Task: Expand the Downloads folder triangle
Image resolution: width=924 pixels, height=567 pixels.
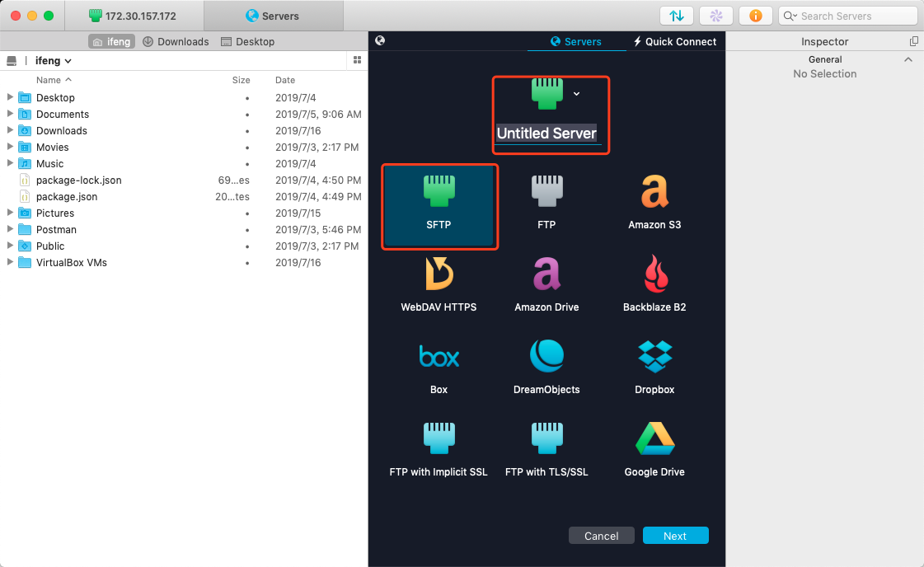Action: 9,130
